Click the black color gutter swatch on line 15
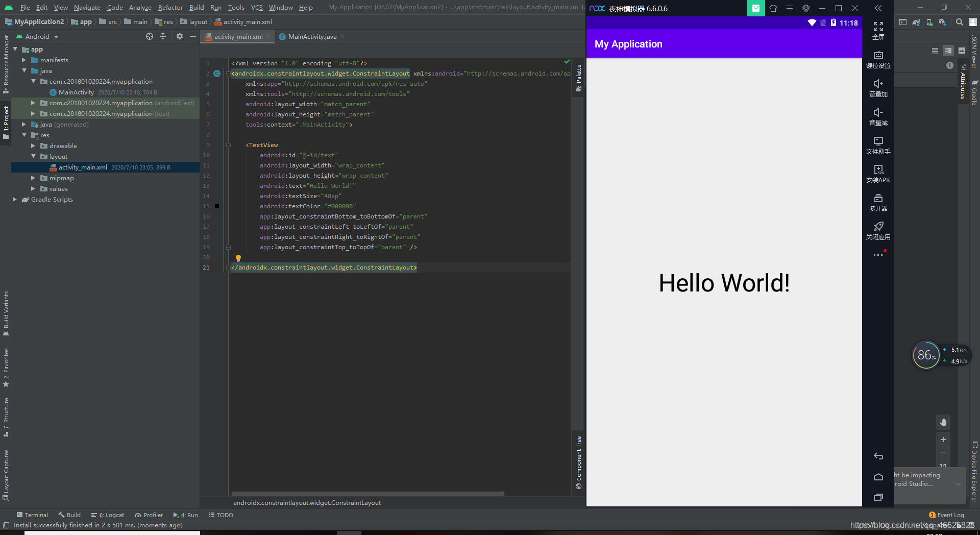Viewport: 980px width, 535px height. click(217, 206)
